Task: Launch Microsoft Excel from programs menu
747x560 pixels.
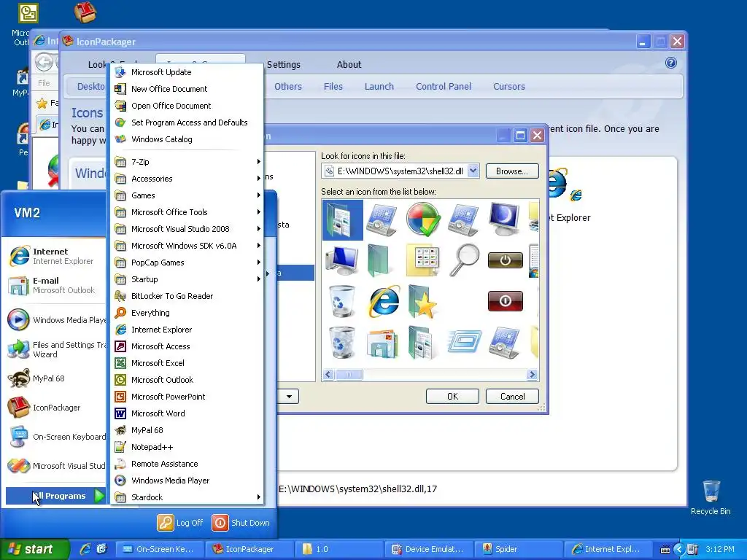Action: 187,363
